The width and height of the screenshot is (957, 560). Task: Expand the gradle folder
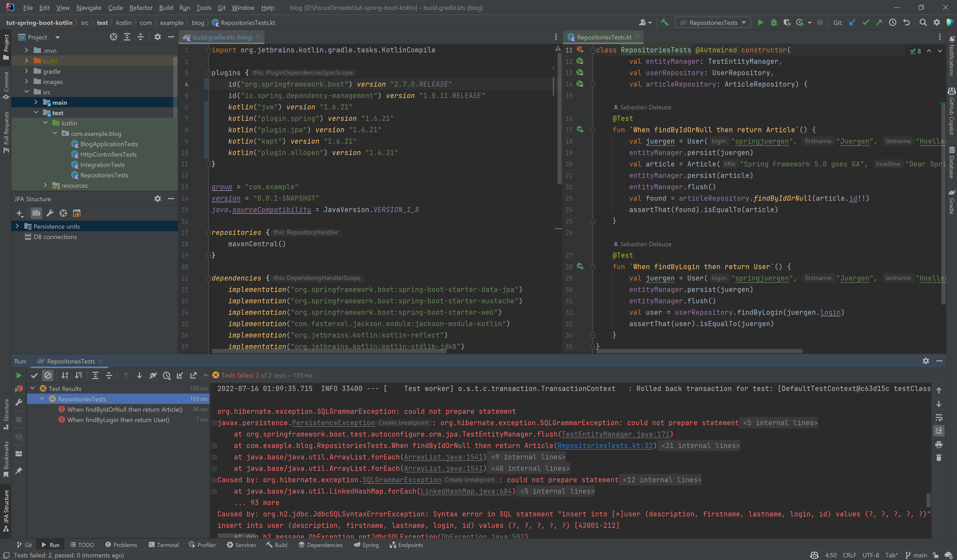[x=26, y=71]
